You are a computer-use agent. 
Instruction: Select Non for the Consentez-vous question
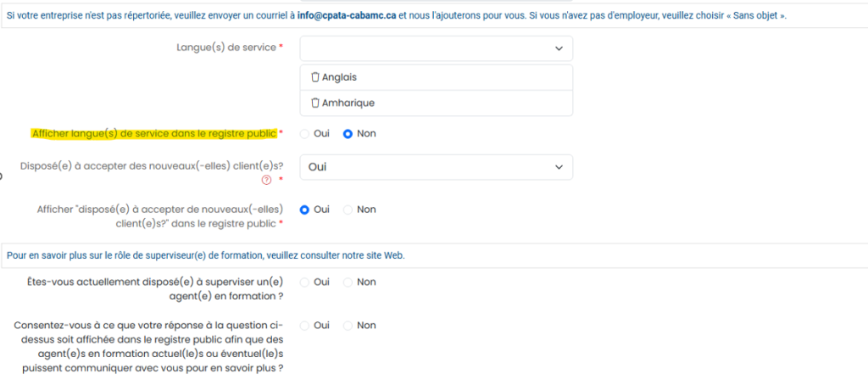tap(348, 326)
